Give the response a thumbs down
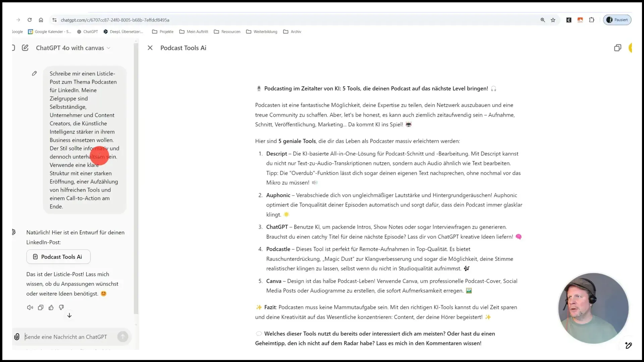This screenshot has width=644, height=362. tap(61, 307)
